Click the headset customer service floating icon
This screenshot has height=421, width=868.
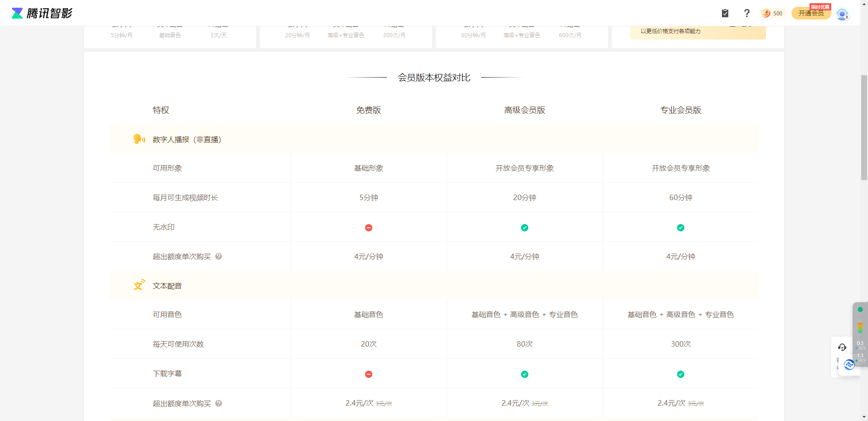(x=843, y=347)
